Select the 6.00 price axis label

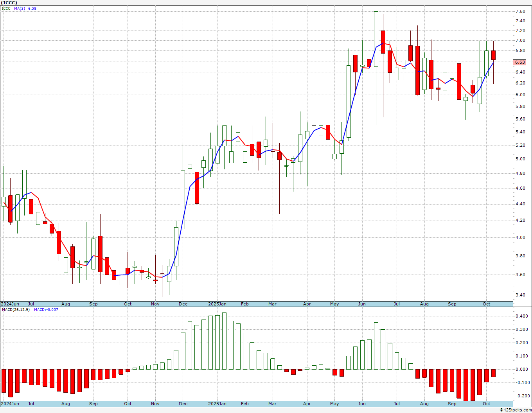(520, 95)
